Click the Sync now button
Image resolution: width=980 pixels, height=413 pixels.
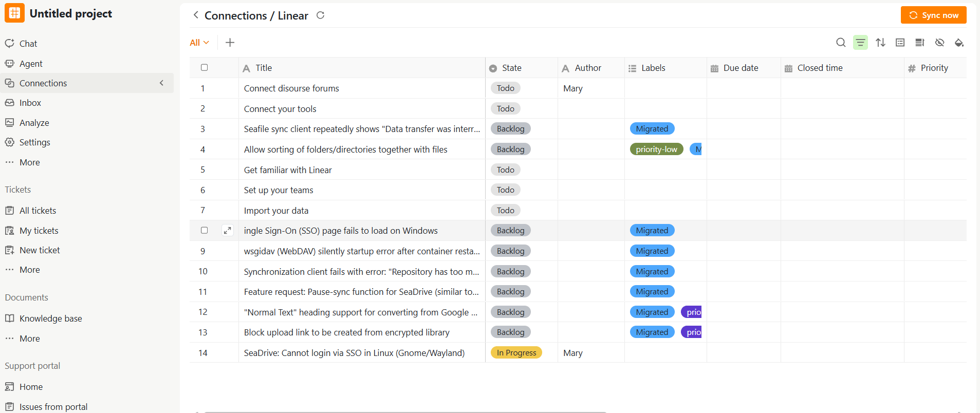(x=933, y=15)
